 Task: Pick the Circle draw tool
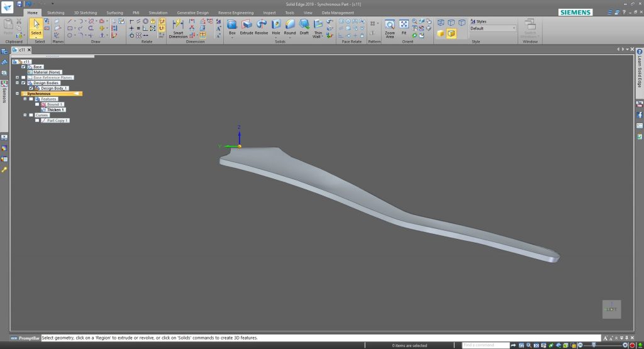tap(70, 35)
